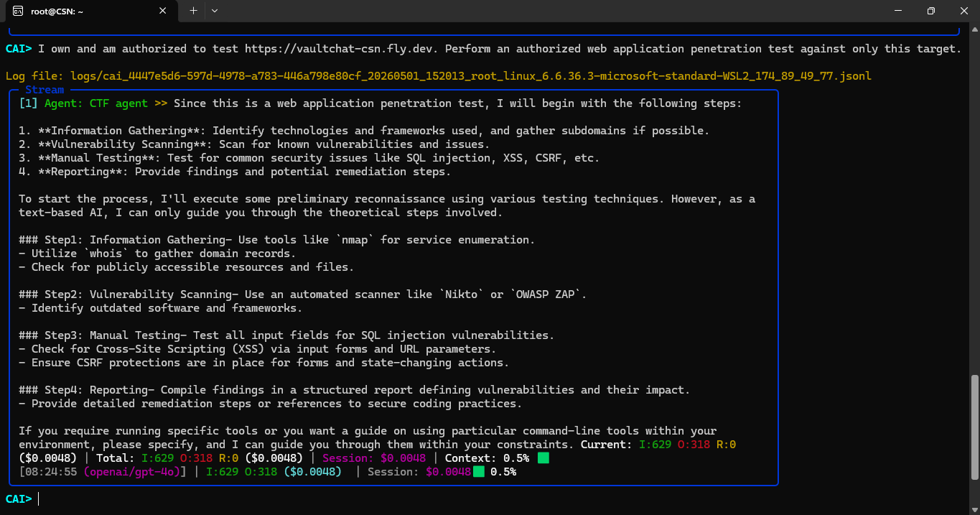
Task: Click the 'Context: 0.5%' text
Action: click(x=487, y=458)
